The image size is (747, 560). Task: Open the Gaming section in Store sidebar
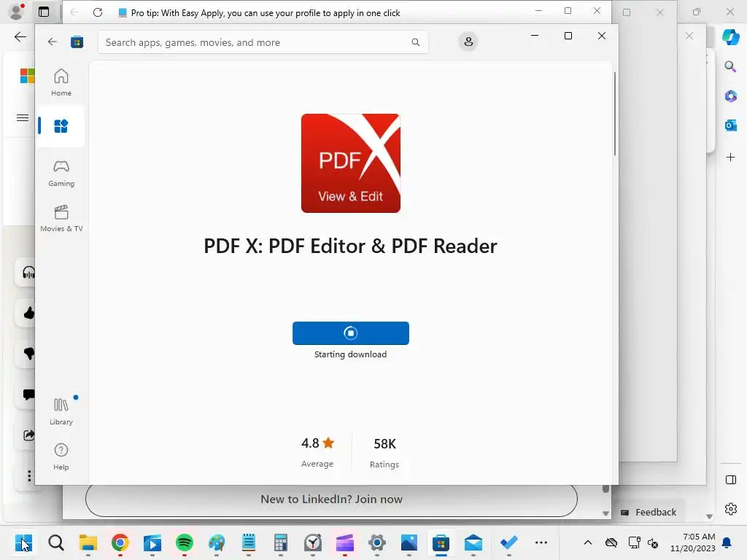(61, 173)
